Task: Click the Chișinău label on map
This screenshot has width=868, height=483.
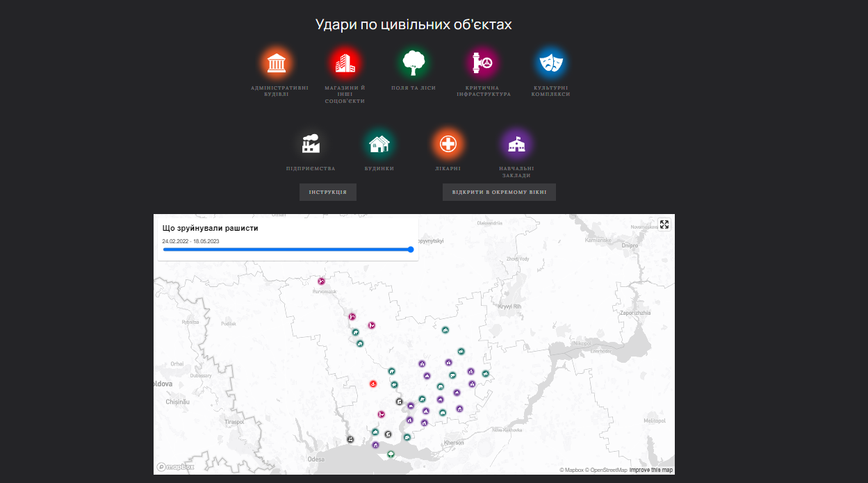Action: 178,402
